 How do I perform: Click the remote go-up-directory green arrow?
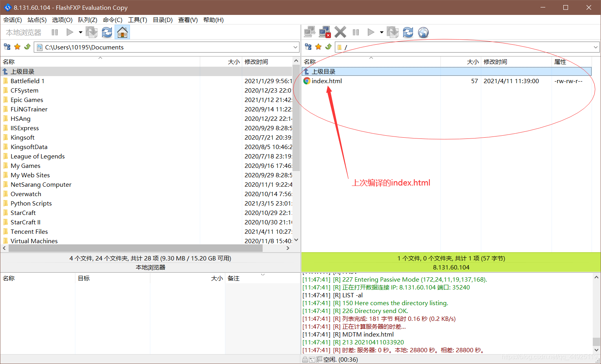tap(329, 47)
